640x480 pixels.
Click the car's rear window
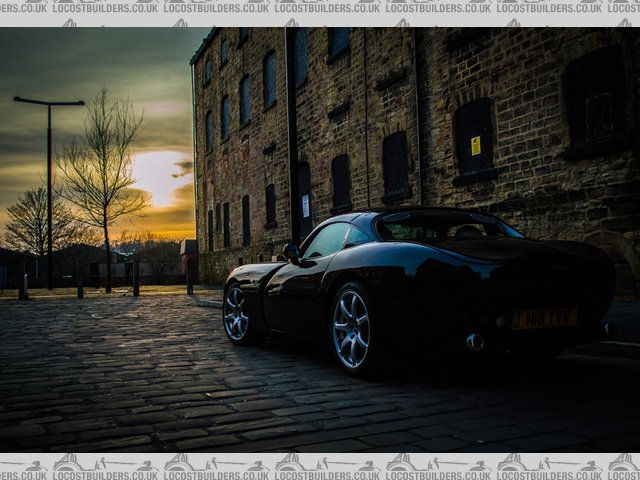(444, 229)
